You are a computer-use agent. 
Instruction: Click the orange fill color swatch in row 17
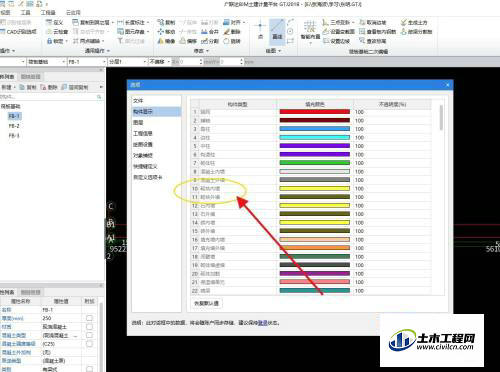click(315, 248)
